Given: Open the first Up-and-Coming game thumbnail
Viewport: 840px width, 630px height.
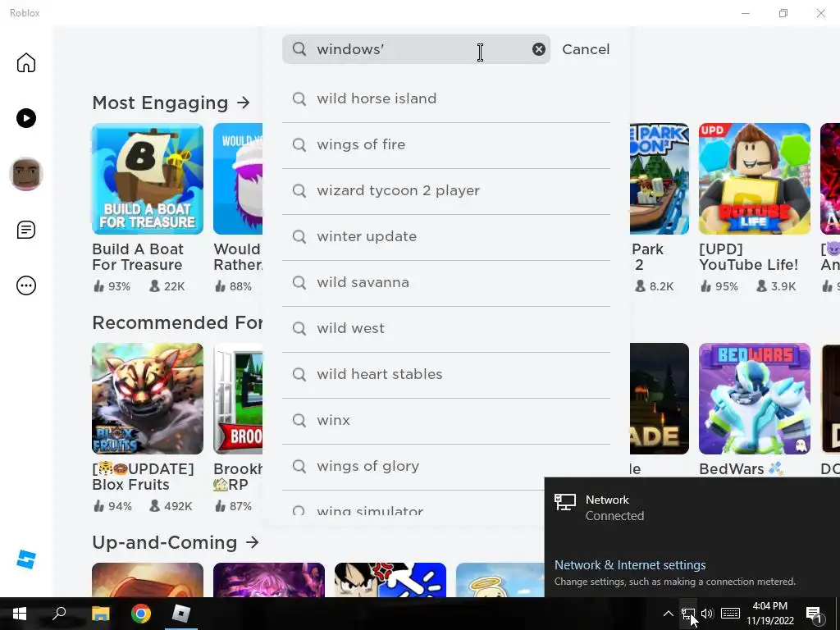Looking at the screenshot, I should 148,580.
